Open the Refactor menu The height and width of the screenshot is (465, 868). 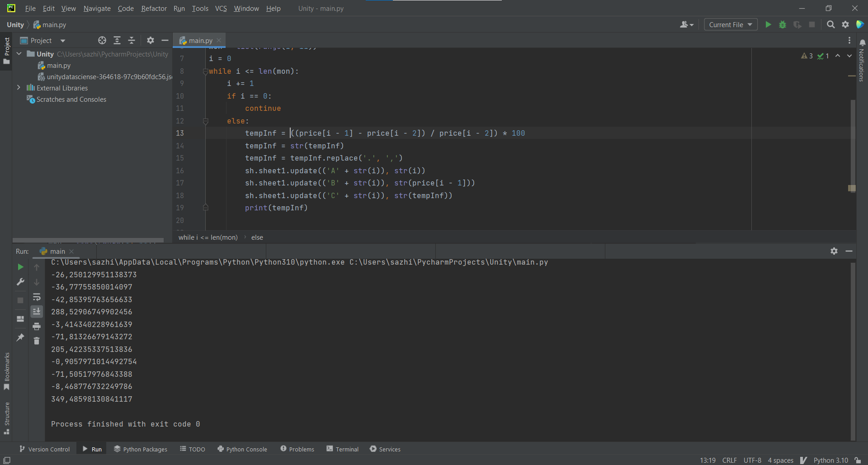pos(154,8)
